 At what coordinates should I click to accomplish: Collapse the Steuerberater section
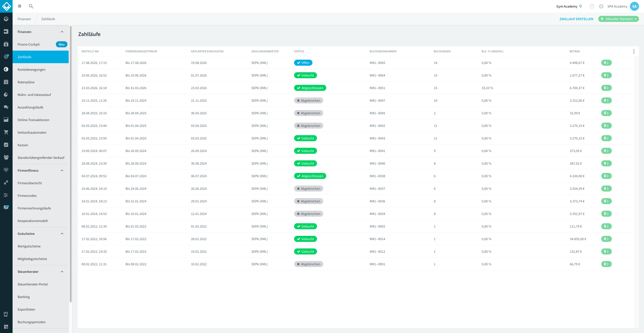(62, 272)
